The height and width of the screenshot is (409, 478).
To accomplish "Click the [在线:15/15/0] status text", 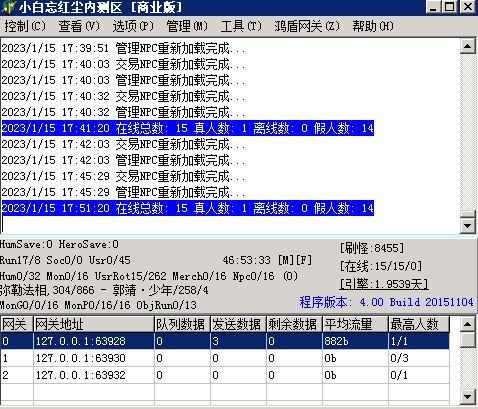I will [381, 266].
